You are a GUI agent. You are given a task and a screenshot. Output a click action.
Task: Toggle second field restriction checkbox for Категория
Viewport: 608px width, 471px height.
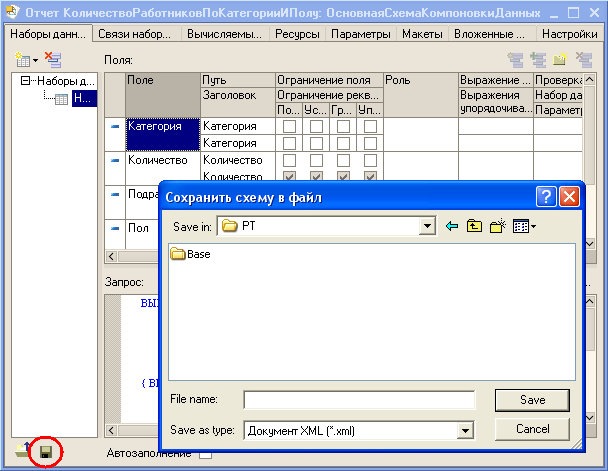[316, 126]
